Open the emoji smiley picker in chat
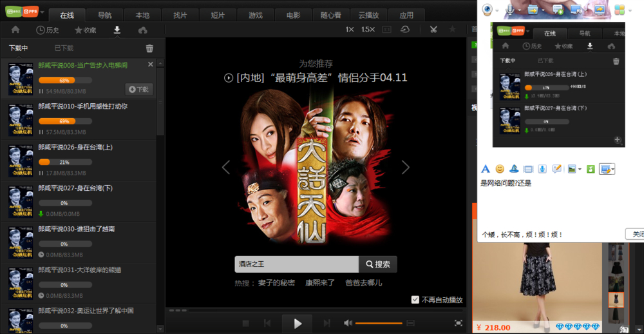This screenshot has width=644, height=334. [500, 169]
